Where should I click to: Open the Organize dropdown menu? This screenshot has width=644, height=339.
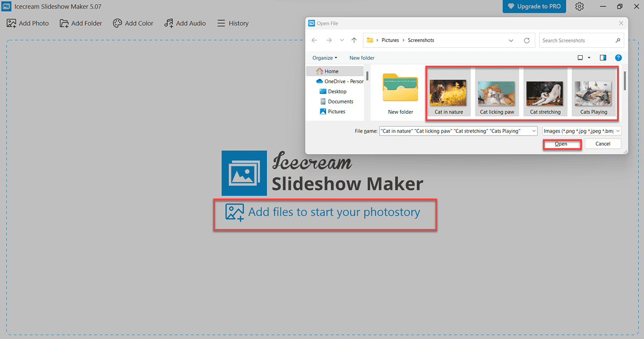[x=324, y=58]
